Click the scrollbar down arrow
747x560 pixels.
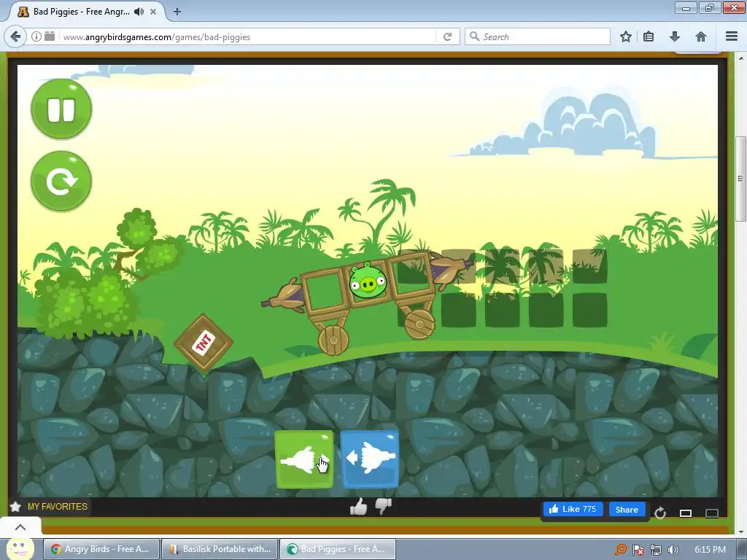(x=740, y=532)
